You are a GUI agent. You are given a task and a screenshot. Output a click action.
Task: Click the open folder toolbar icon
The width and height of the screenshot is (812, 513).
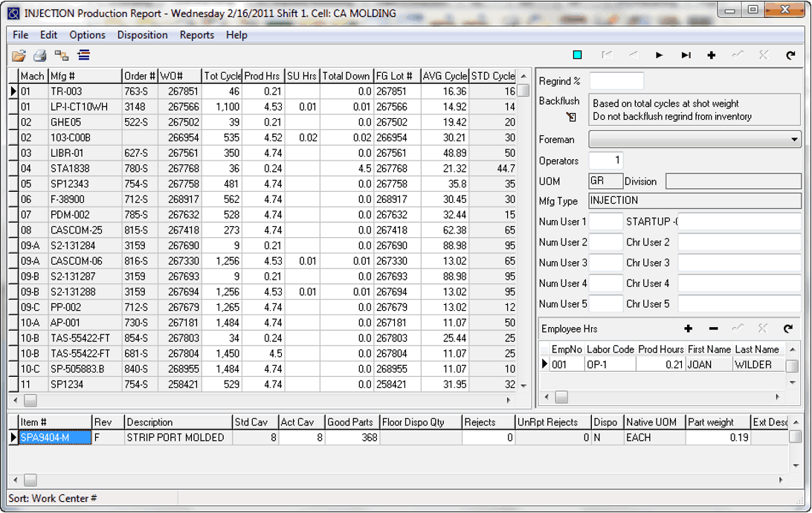[19, 56]
